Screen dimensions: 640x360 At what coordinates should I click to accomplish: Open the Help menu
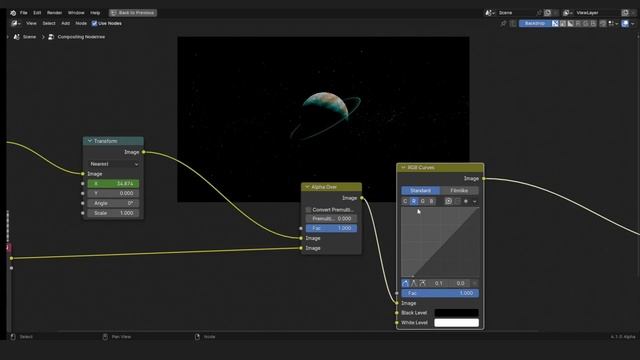coord(95,13)
